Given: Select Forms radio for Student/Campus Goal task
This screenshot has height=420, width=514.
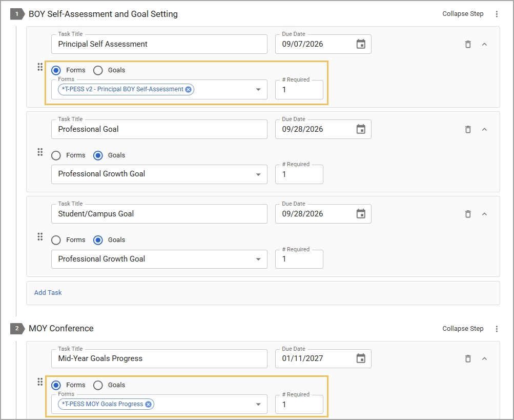Looking at the screenshot, I should (56, 240).
